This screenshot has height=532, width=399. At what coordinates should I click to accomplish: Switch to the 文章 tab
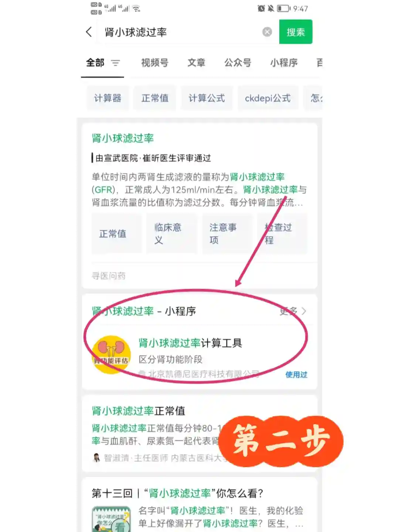tap(196, 63)
